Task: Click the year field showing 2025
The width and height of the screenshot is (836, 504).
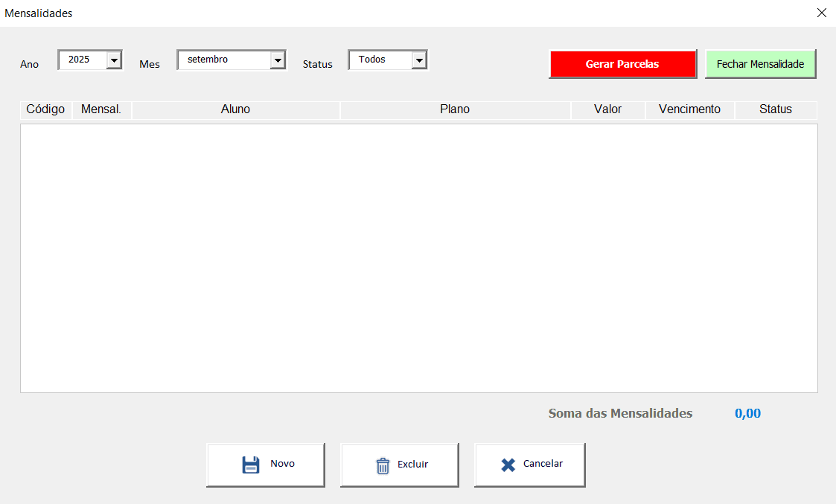Action: pos(82,60)
